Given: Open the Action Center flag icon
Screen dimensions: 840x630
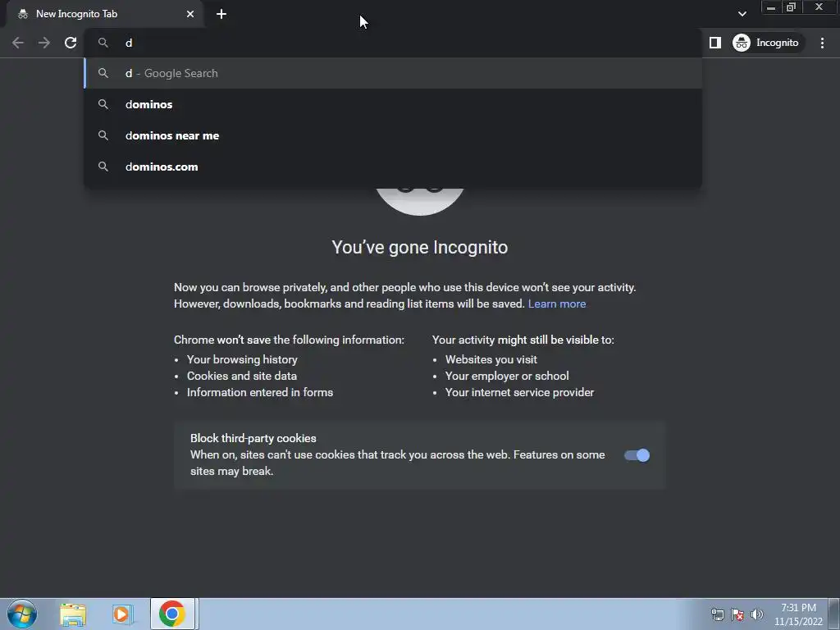Looking at the screenshot, I should click(737, 614).
